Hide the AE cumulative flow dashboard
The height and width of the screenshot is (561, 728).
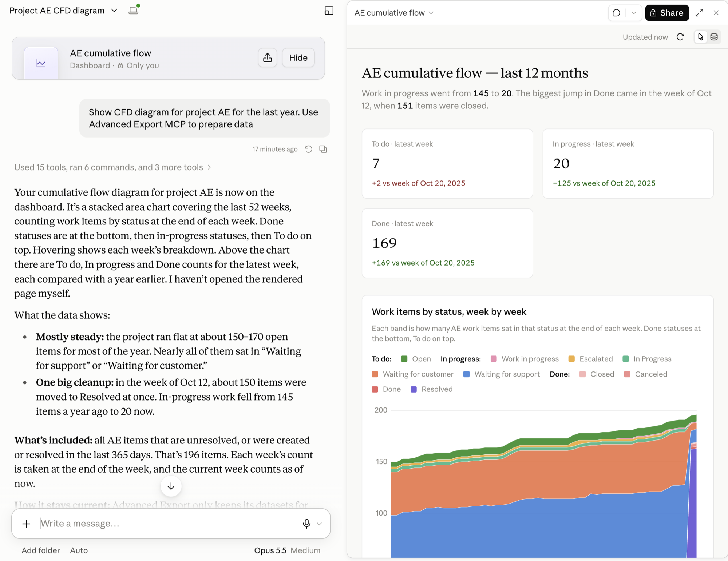click(x=298, y=57)
